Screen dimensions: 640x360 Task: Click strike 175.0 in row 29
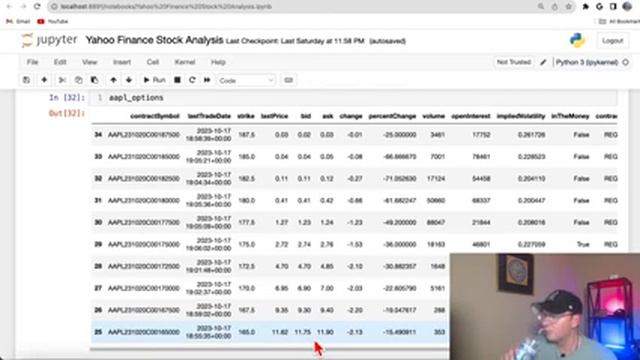[247, 244]
